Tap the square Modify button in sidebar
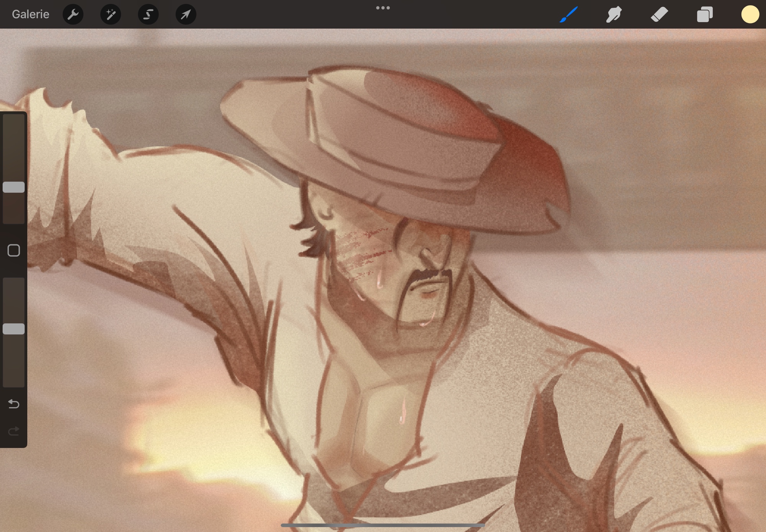 pos(14,250)
